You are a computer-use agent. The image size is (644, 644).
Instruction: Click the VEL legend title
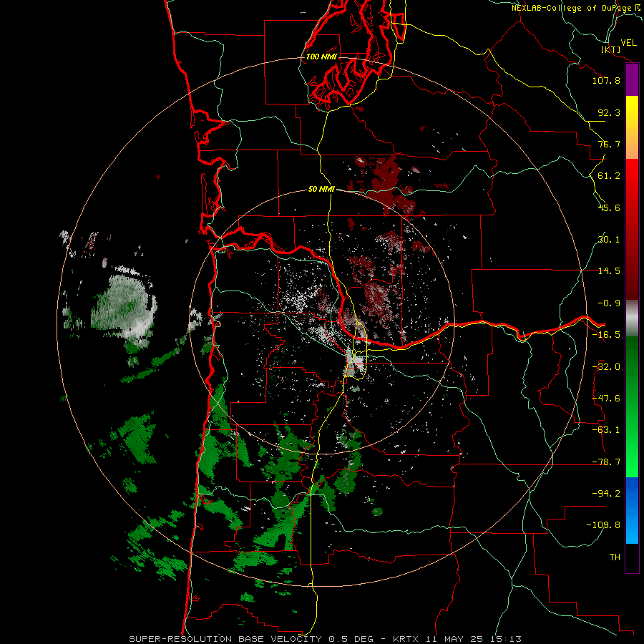[x=628, y=43]
